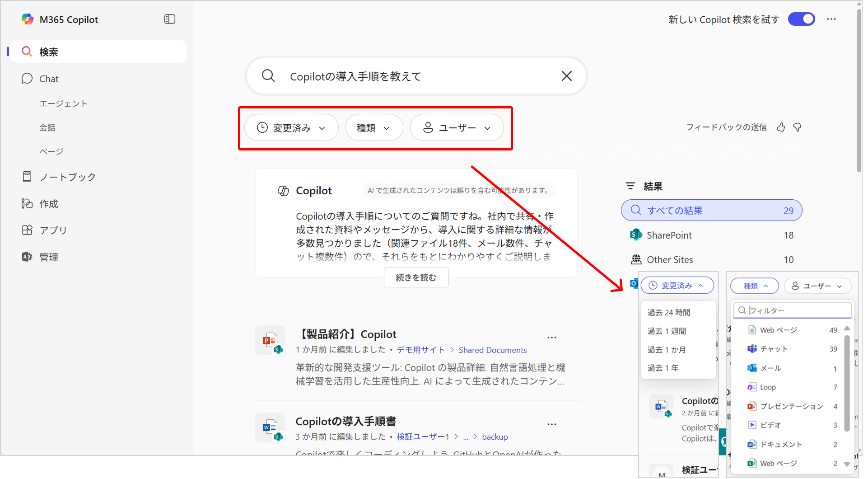
Task: Open the ノートブック sidebar item
Action: tap(67, 177)
